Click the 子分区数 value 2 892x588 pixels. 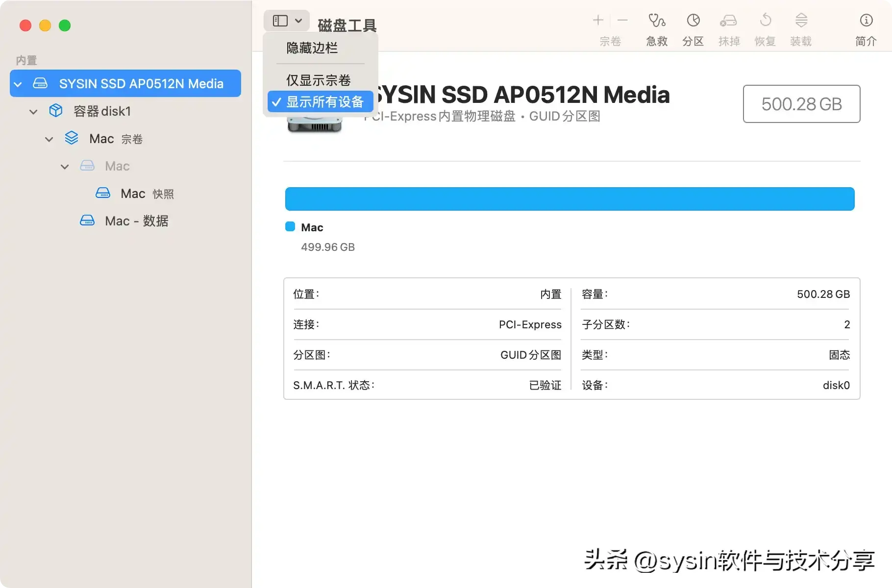point(847,324)
